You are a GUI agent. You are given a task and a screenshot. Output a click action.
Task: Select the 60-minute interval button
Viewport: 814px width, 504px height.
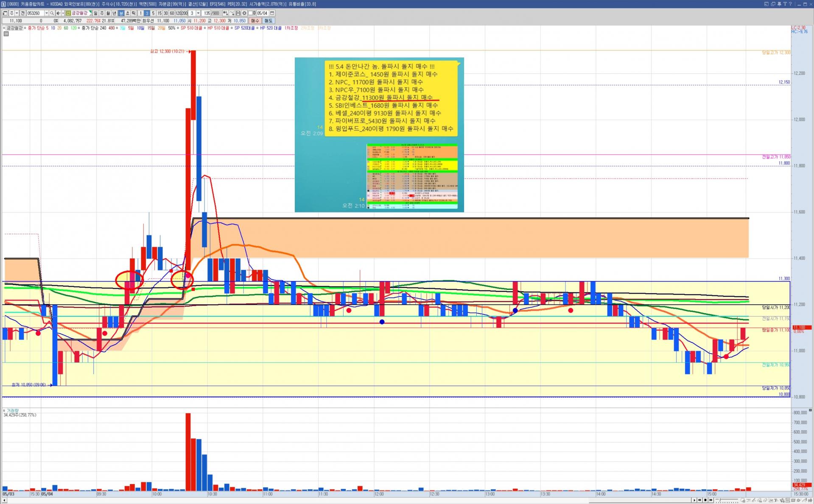[x=172, y=13]
